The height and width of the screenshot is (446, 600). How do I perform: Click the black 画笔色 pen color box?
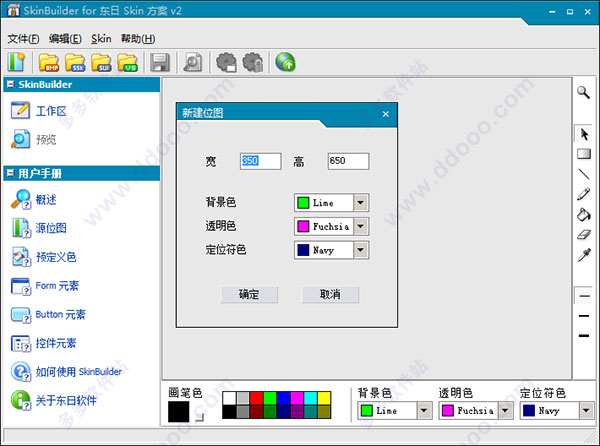coord(178,411)
